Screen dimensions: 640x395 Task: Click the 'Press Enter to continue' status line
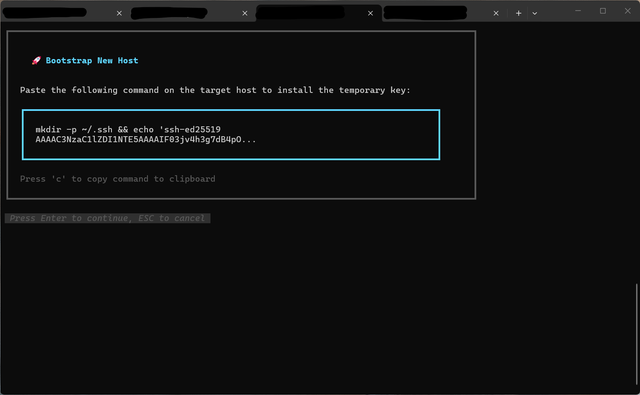tap(107, 218)
